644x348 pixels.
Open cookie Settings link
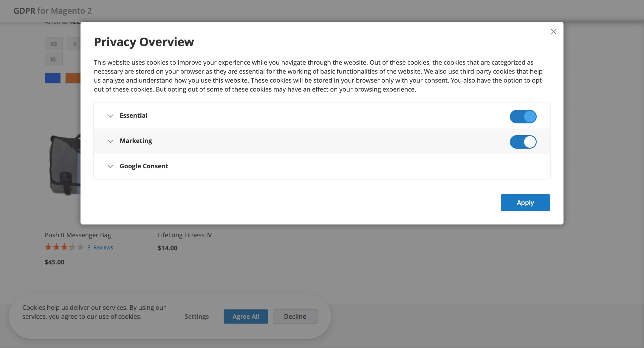tap(196, 316)
